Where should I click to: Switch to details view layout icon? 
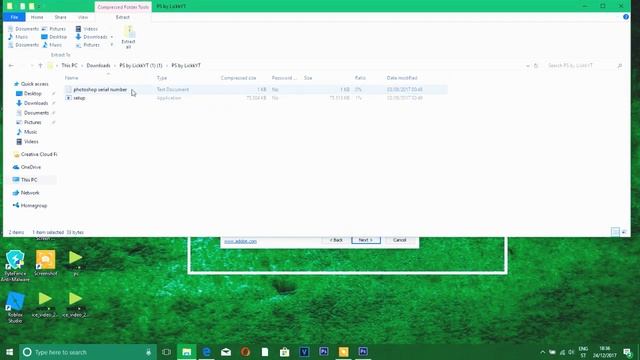615,232
